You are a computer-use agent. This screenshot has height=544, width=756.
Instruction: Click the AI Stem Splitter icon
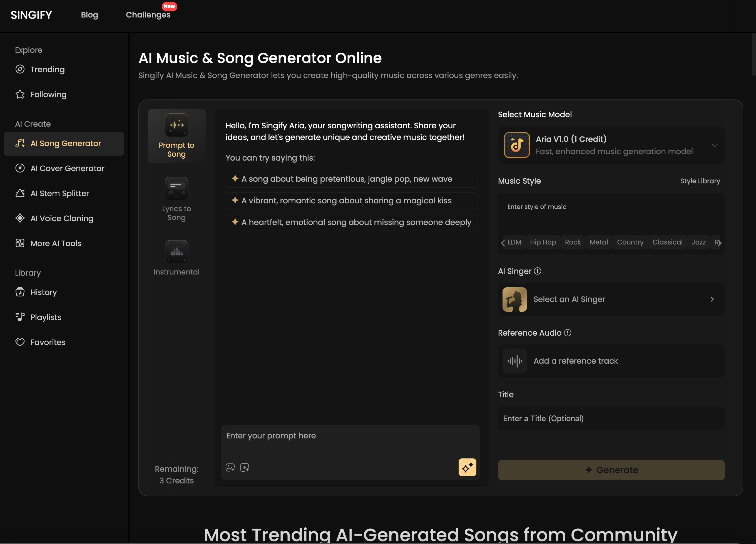click(x=20, y=193)
